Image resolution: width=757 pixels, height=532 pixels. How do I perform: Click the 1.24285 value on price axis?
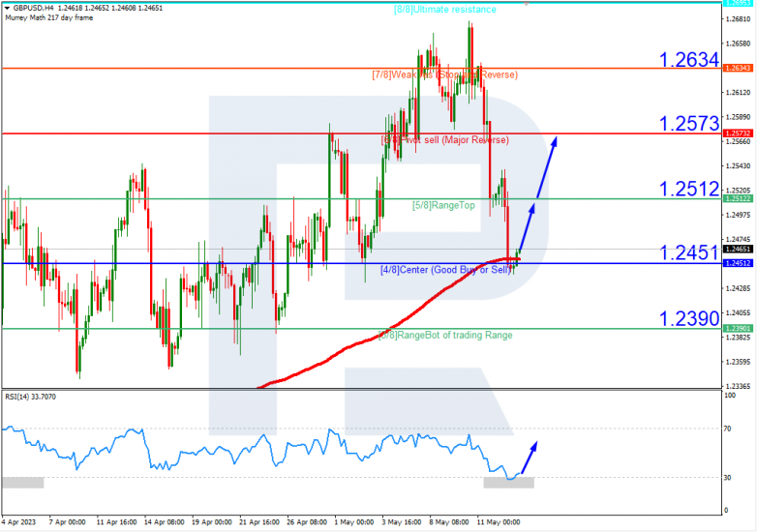point(739,288)
